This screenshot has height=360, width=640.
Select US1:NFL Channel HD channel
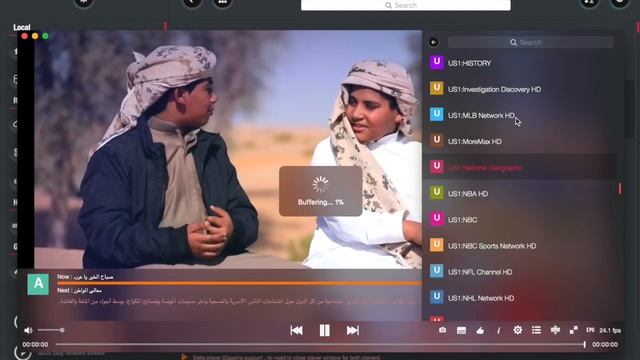pyautogui.click(x=519, y=272)
